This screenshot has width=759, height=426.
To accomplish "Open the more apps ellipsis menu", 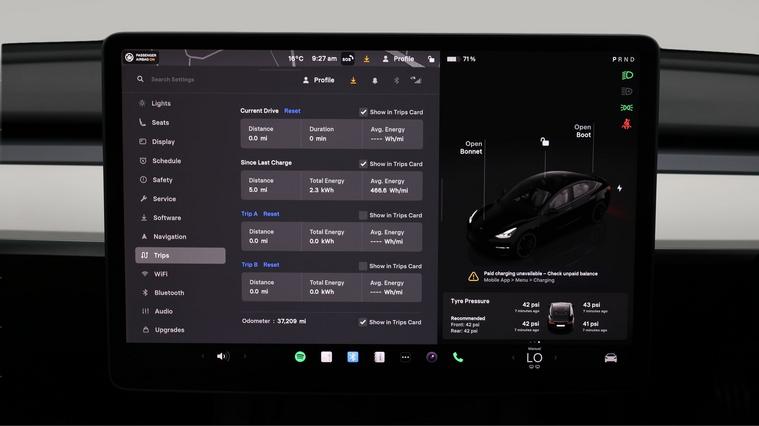I will pos(406,357).
